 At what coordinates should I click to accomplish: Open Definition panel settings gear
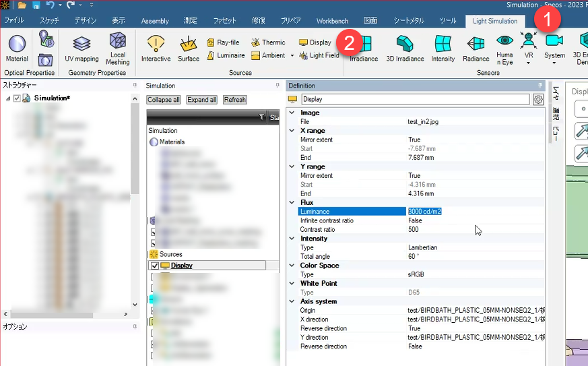click(538, 100)
